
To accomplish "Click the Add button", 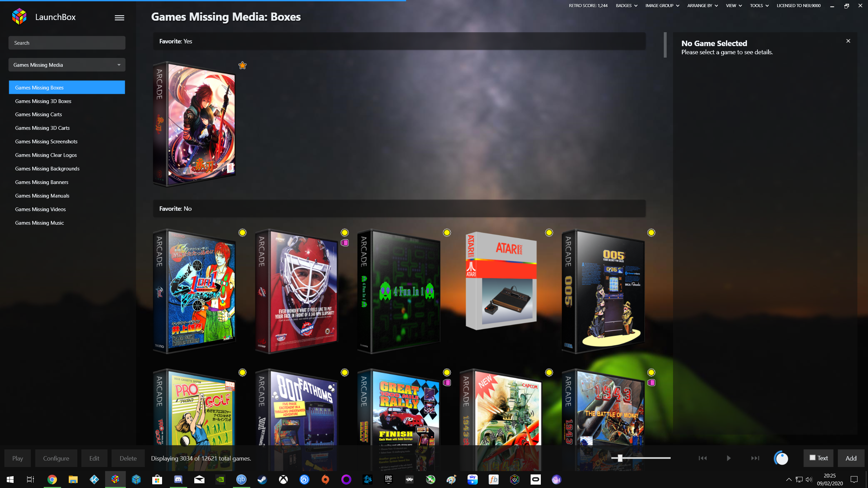I will pos(851,458).
